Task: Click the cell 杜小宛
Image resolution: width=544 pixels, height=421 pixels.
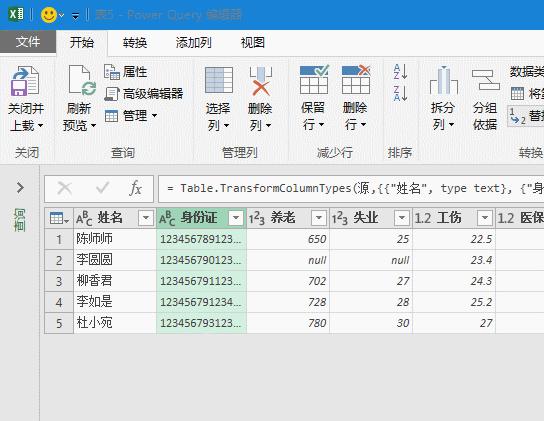Action: pos(115,323)
